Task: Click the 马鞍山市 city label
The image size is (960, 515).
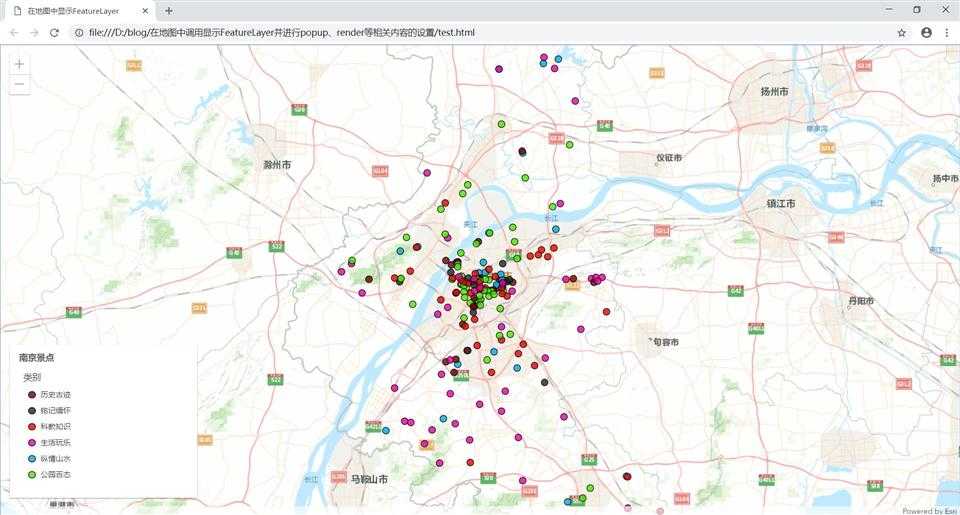Action: tap(369, 479)
